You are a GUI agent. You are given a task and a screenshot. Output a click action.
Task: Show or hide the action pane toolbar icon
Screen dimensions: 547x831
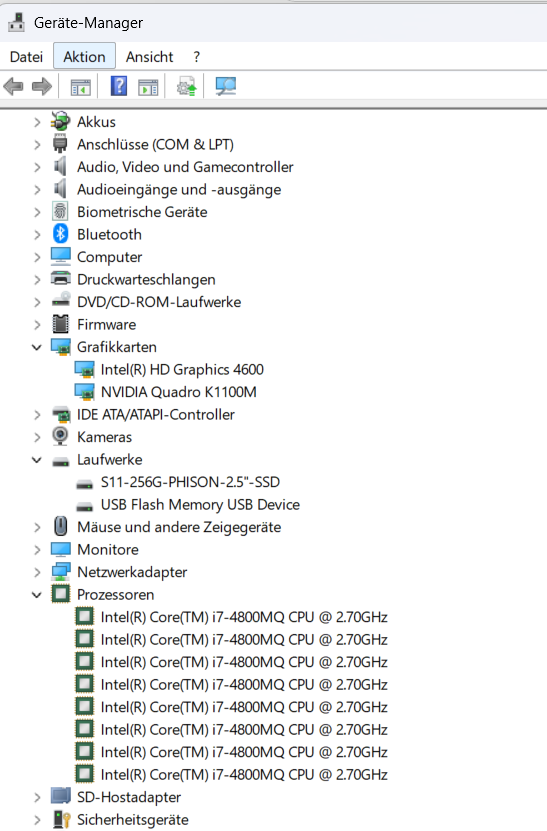[148, 87]
